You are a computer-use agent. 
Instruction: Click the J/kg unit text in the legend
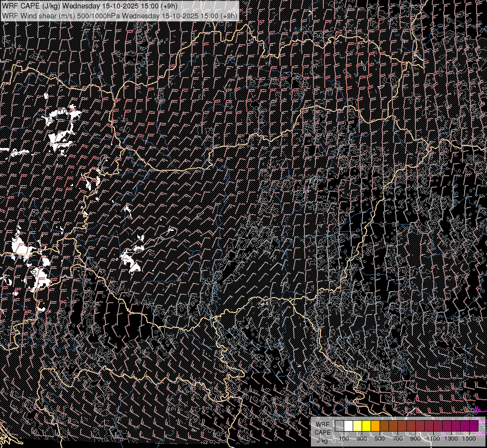click(322, 440)
